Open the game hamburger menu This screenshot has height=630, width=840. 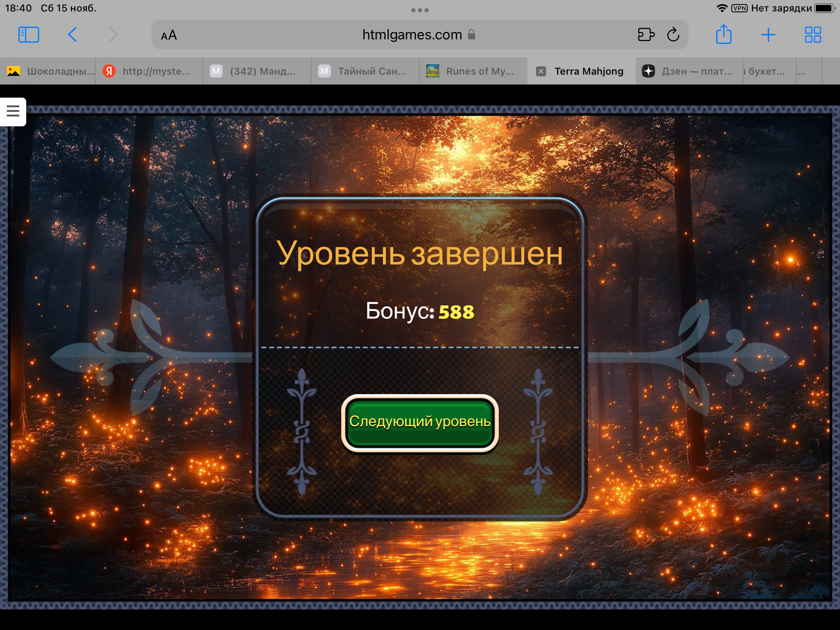pos(13,111)
